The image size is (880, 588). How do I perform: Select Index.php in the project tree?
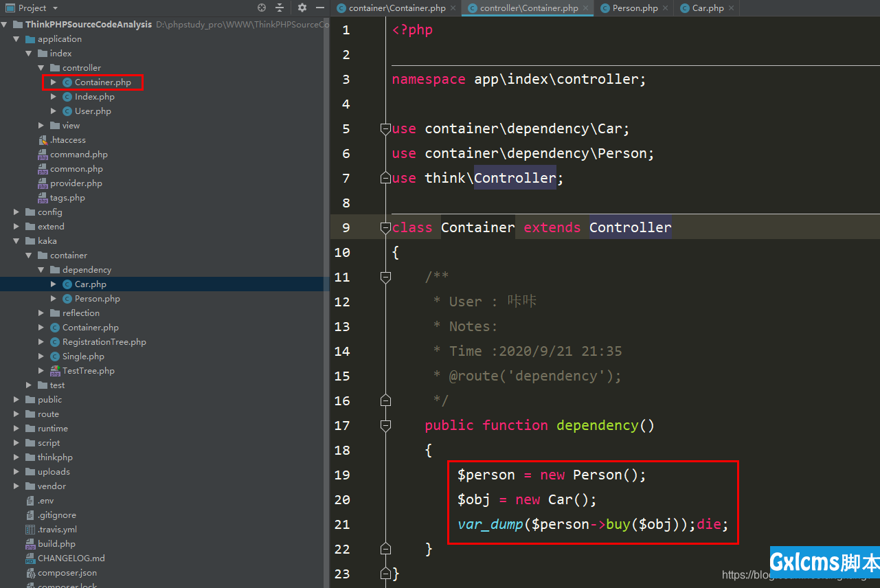[95, 97]
